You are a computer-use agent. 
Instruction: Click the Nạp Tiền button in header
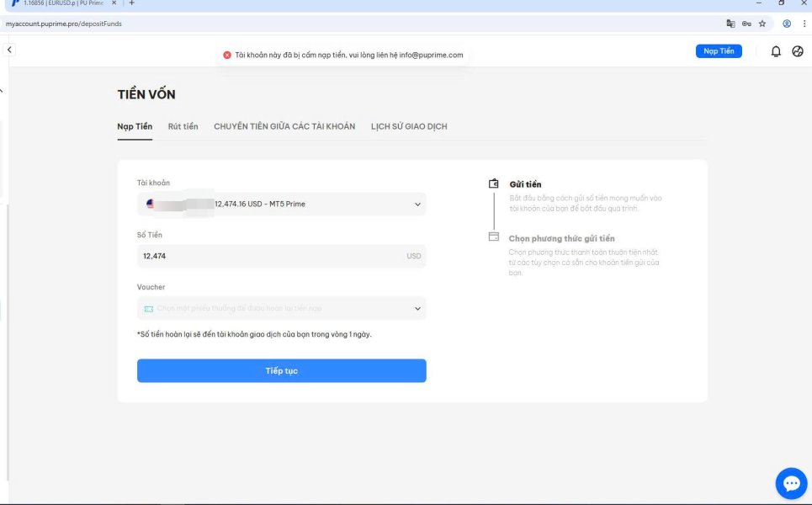[x=719, y=51]
